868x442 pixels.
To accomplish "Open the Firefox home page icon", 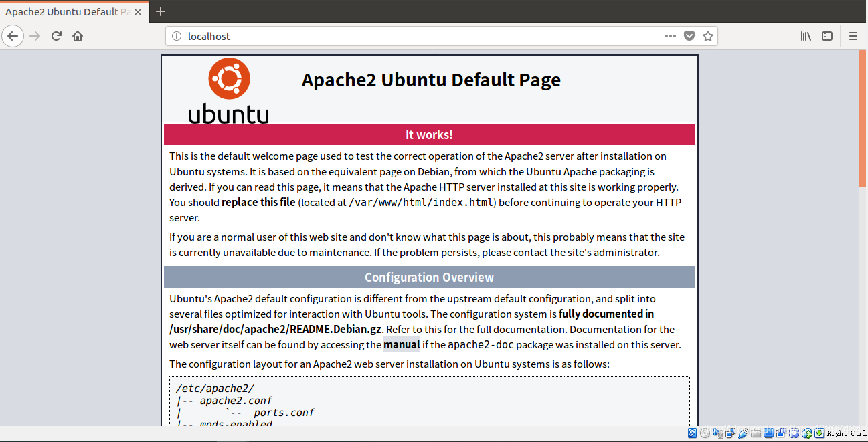I will [77, 35].
